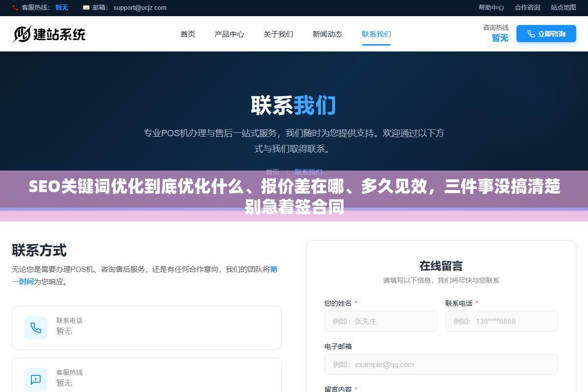
Task: Open the 帮助中心 link
Action: [x=491, y=7]
